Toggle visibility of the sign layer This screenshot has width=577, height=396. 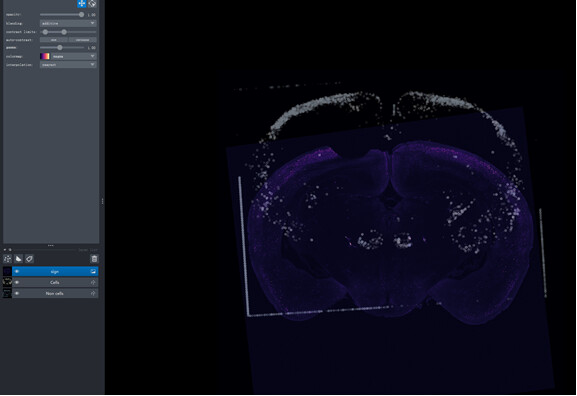click(x=17, y=272)
